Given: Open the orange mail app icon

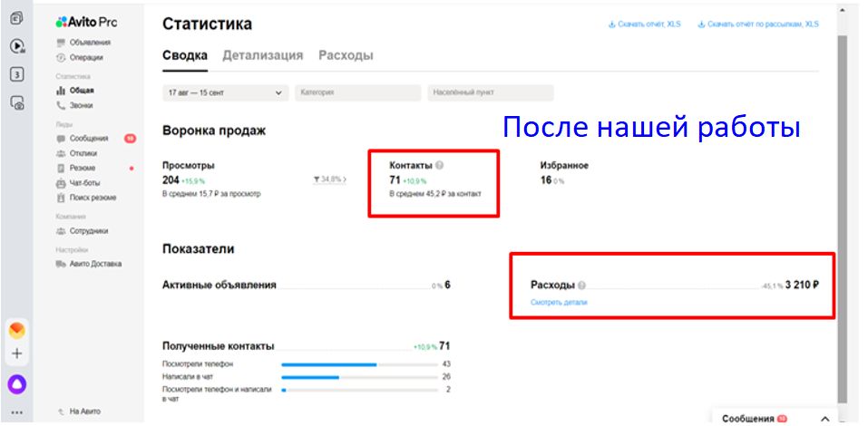Looking at the screenshot, I should (17, 331).
